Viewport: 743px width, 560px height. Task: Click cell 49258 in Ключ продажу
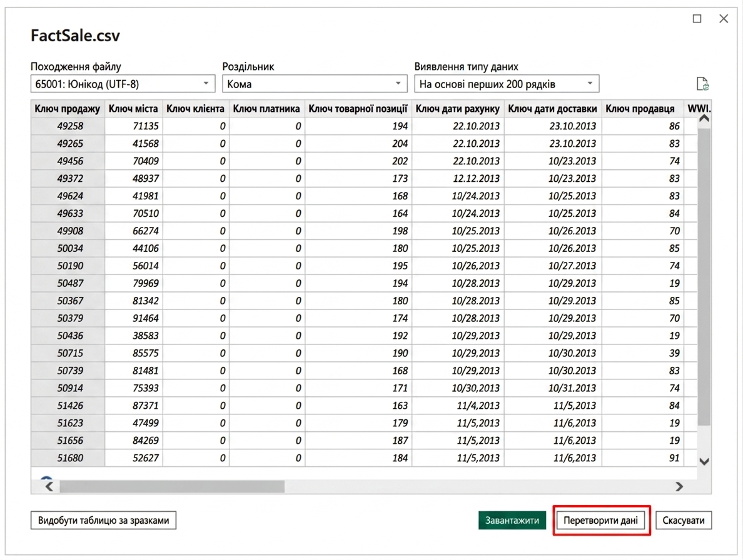pyautogui.click(x=68, y=126)
